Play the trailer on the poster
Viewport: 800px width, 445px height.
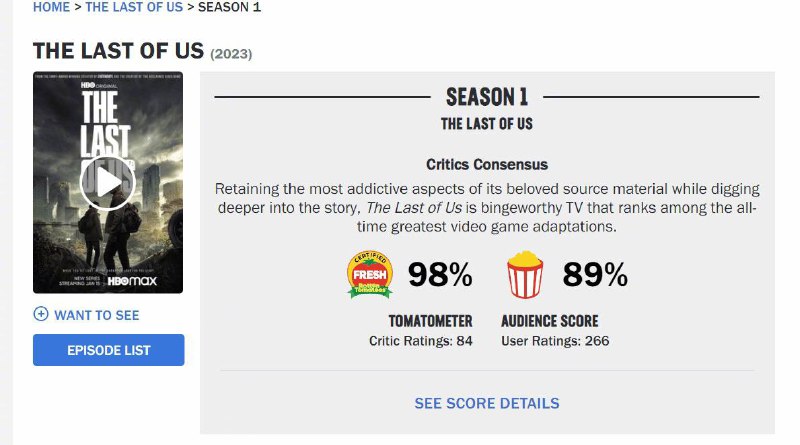107,182
